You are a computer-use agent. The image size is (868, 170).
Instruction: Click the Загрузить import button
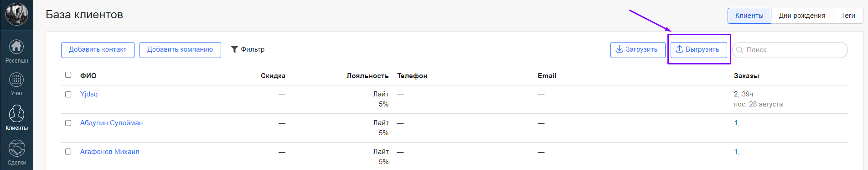[638, 50]
